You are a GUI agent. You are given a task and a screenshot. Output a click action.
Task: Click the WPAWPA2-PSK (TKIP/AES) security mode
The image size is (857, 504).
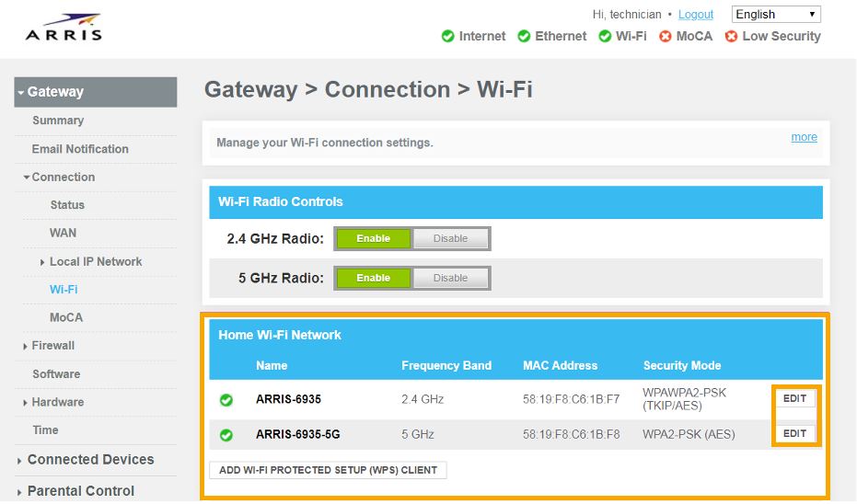tap(684, 399)
